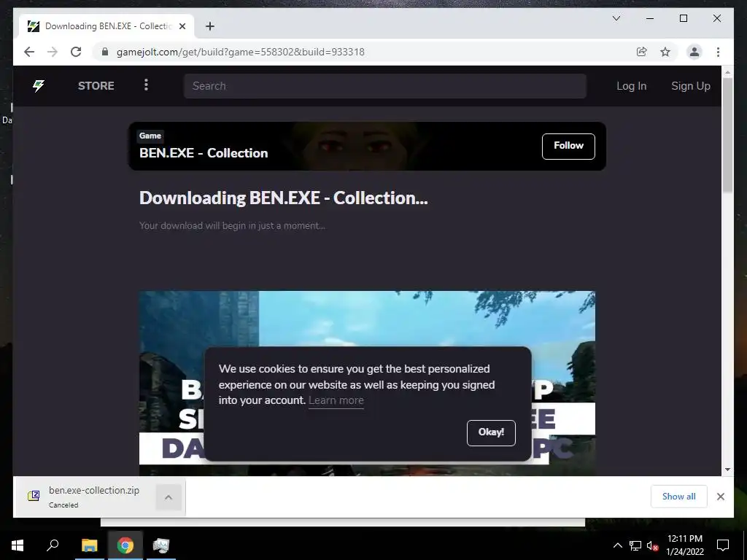Show hidden system tray icons
Screen dimensions: 747x560
click(x=617, y=545)
